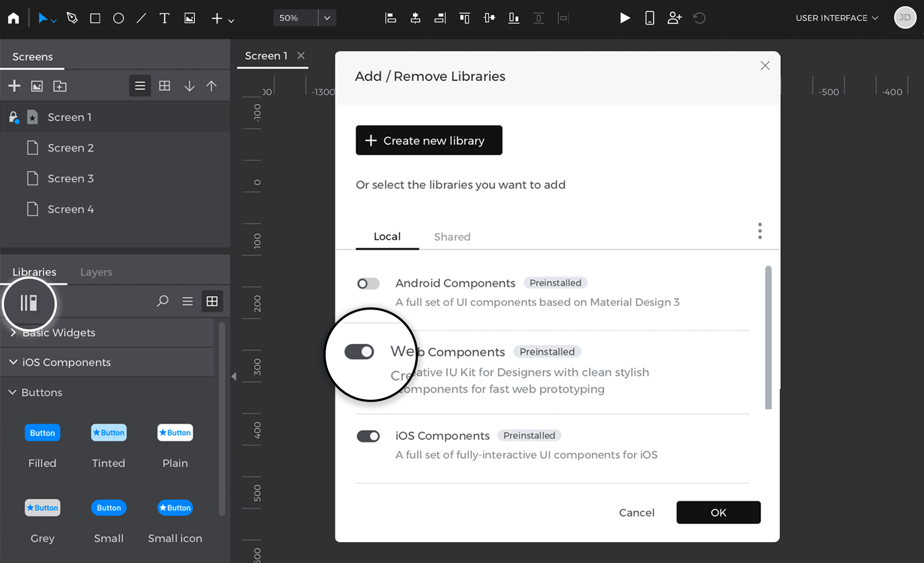
Task: Select the Rectangle shape tool
Action: coord(95,18)
